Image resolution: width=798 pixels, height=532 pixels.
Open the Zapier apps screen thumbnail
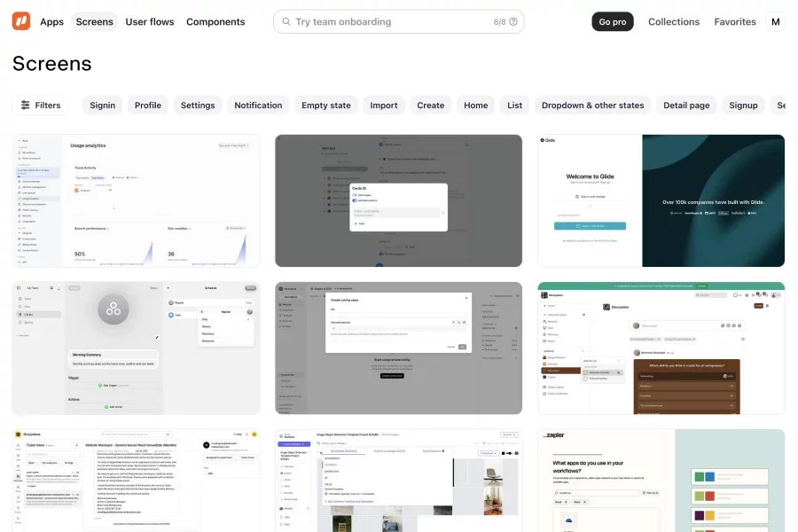[661, 480]
